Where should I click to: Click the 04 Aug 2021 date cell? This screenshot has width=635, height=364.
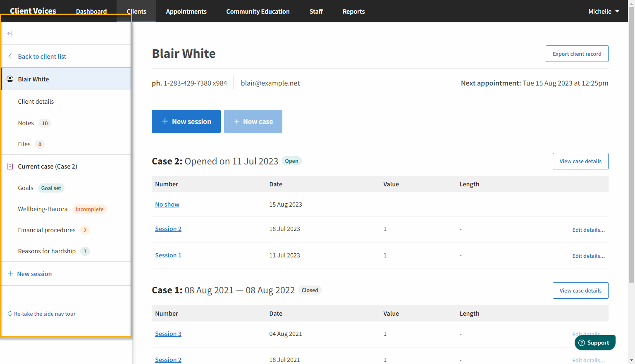[x=286, y=334]
